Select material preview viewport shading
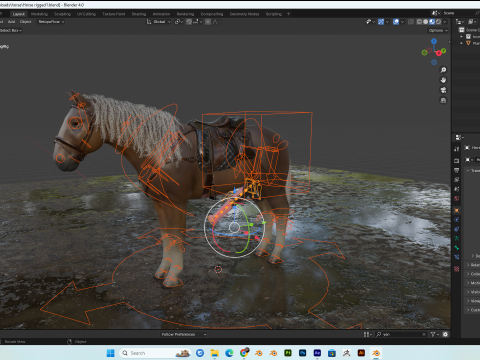Viewport: 480px width, 360px height. tap(432, 22)
